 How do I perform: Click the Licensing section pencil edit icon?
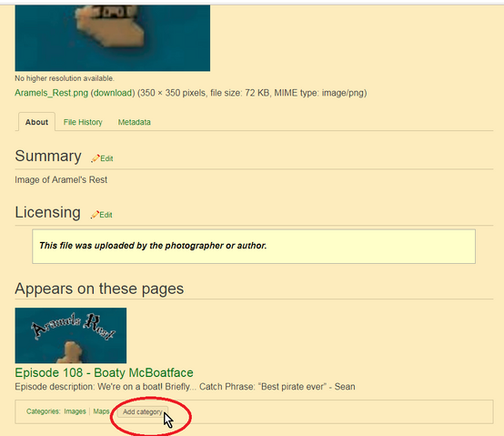point(95,215)
